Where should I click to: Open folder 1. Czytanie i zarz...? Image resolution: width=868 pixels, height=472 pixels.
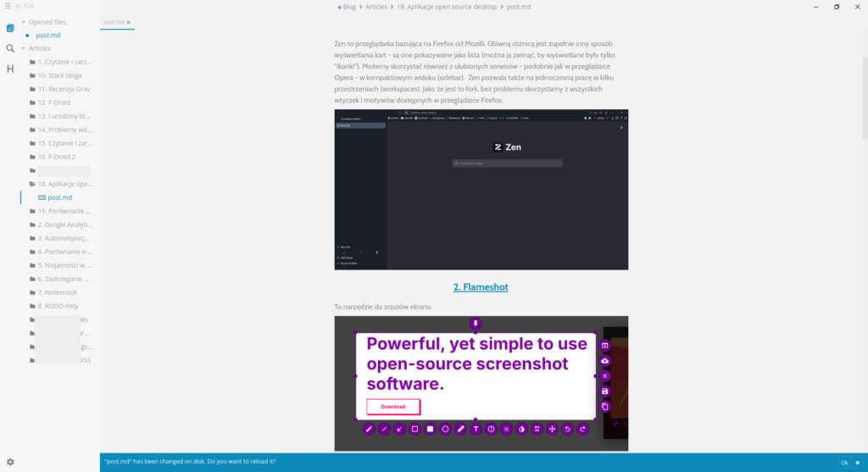click(64, 62)
